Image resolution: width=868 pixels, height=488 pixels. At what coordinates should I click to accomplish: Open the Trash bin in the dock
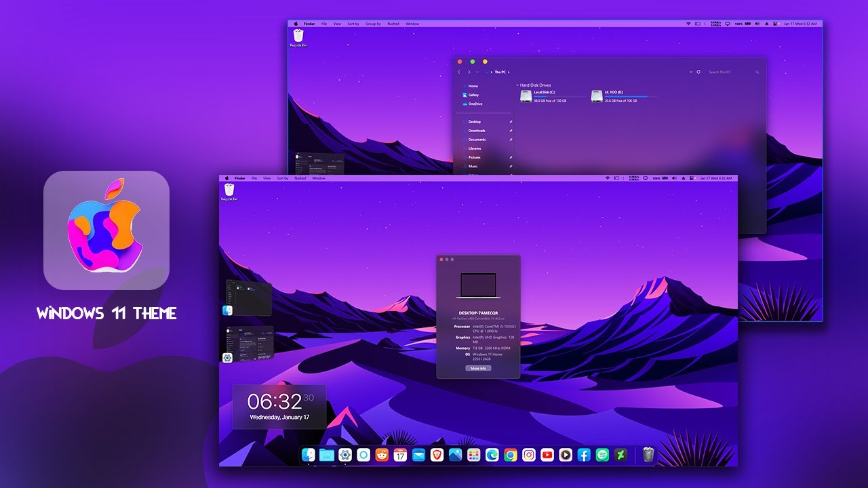pos(648,455)
